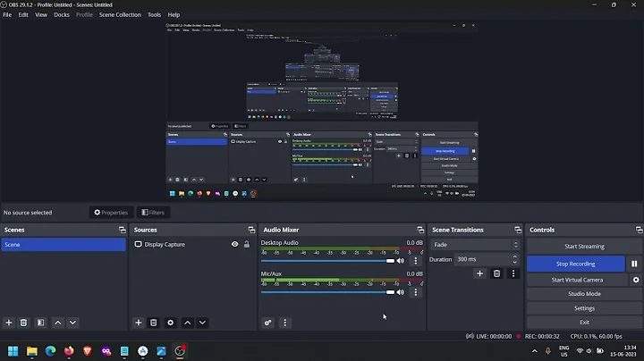Open File Explorer from taskbar
644x361 pixels.
tap(31, 351)
